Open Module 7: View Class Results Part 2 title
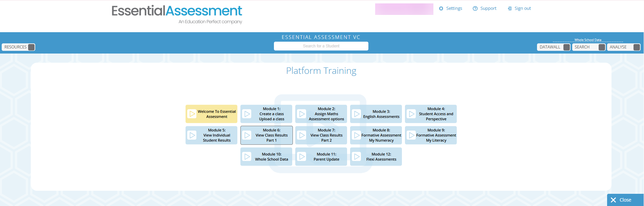The width and height of the screenshot is (644, 206). click(x=326, y=135)
